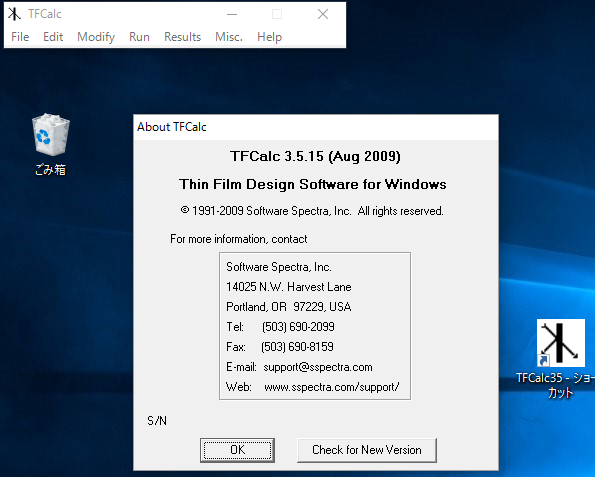Click the S/N label in dialog

pos(157,420)
